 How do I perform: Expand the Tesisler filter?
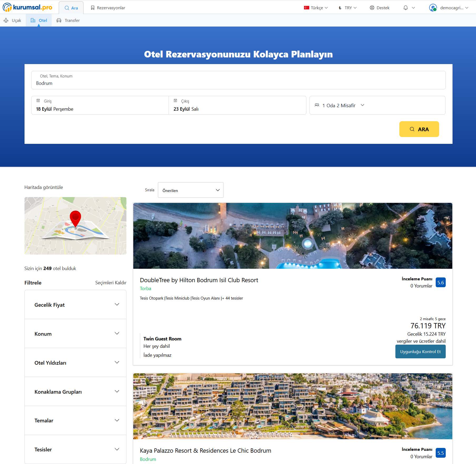(x=75, y=450)
